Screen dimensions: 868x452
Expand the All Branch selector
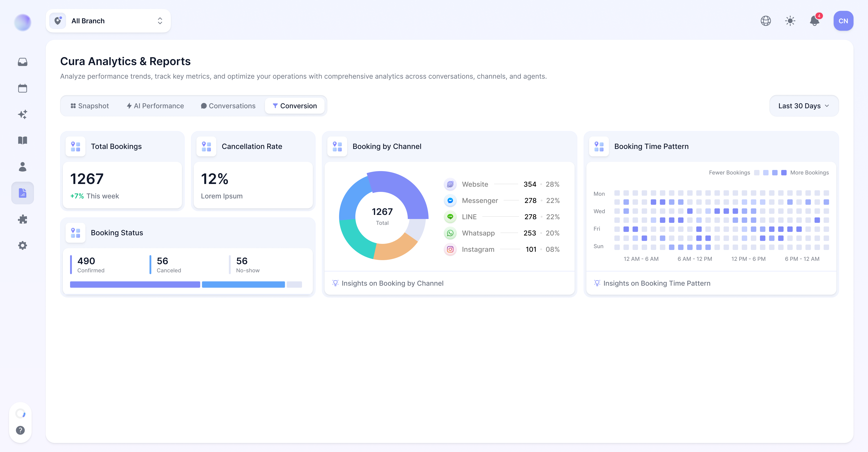pos(108,21)
